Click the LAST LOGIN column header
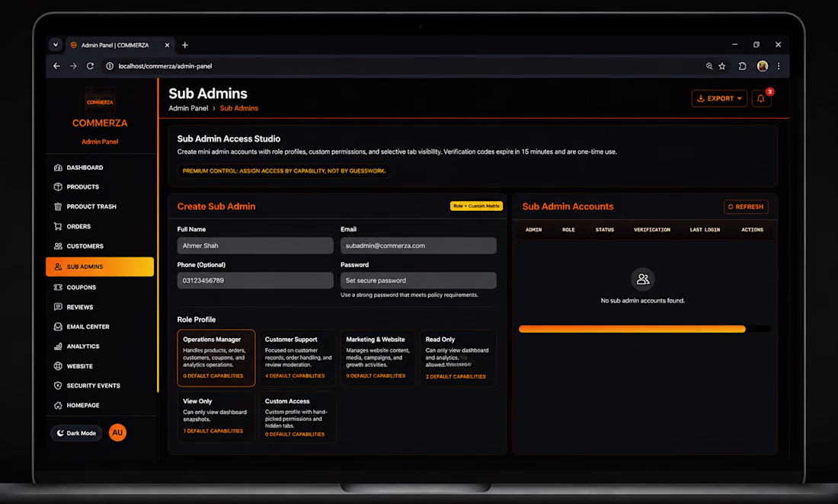 tap(705, 230)
